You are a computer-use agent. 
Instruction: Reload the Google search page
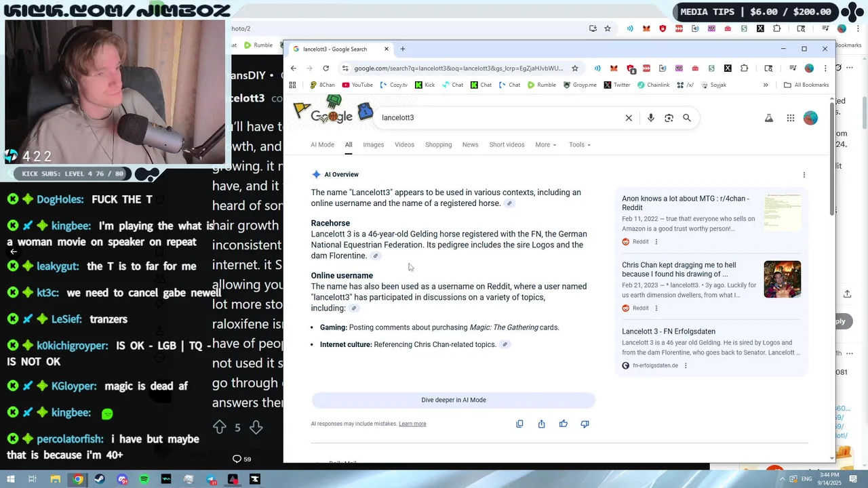click(325, 68)
